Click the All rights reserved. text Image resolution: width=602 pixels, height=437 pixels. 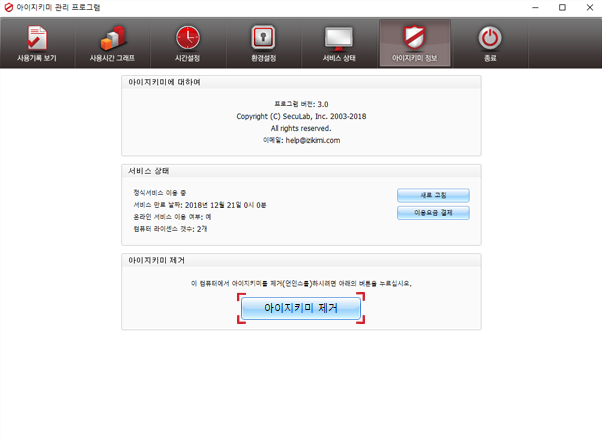[x=301, y=128]
